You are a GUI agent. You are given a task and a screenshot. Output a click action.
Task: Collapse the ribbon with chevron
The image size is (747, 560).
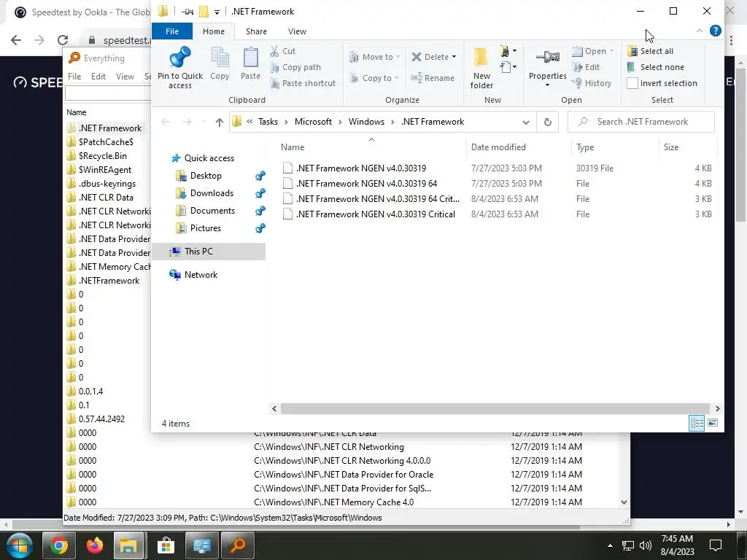click(700, 31)
